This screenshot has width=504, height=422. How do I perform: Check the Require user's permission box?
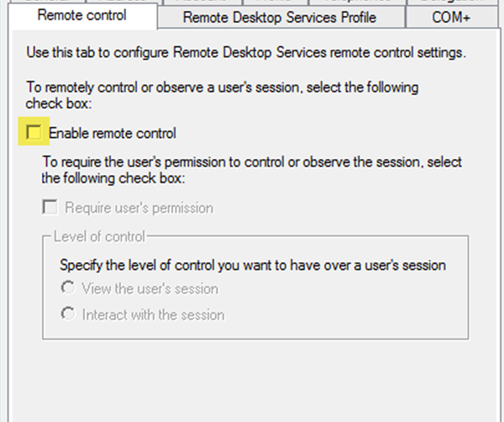click(50, 207)
